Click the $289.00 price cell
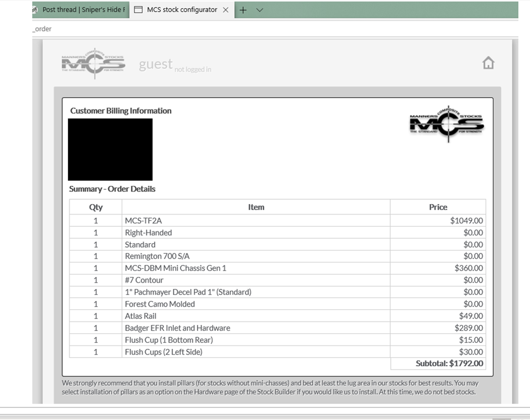 click(438, 328)
